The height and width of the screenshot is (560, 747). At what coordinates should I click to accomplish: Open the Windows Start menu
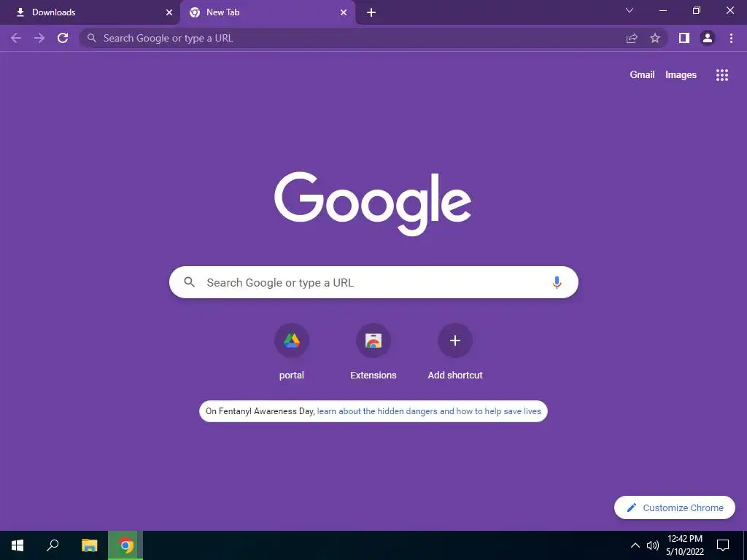18,545
